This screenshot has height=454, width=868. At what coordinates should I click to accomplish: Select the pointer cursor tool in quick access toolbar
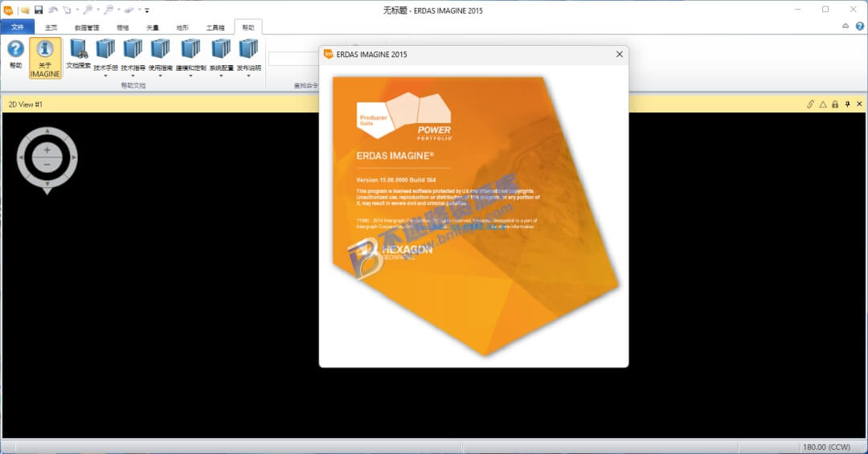tap(67, 10)
